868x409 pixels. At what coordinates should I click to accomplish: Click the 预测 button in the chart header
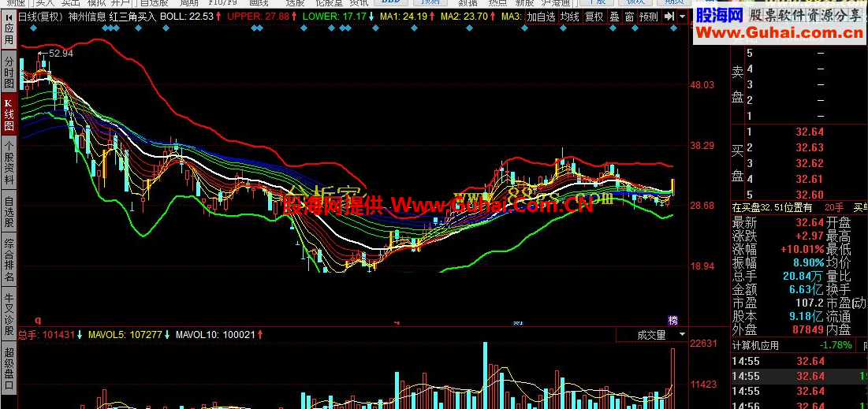tap(648, 17)
